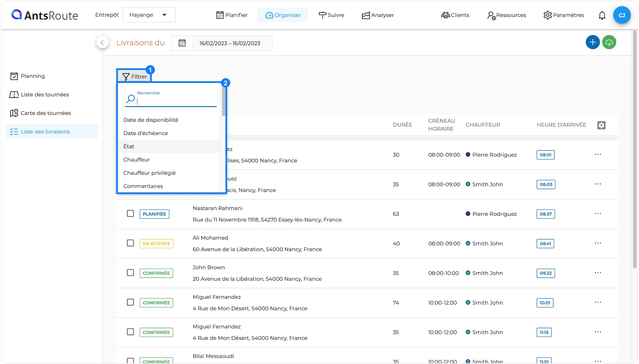The height and width of the screenshot is (364, 639).
Task: Click Pierre Rodriguez dot in Nastaran row
Action: [x=468, y=214]
